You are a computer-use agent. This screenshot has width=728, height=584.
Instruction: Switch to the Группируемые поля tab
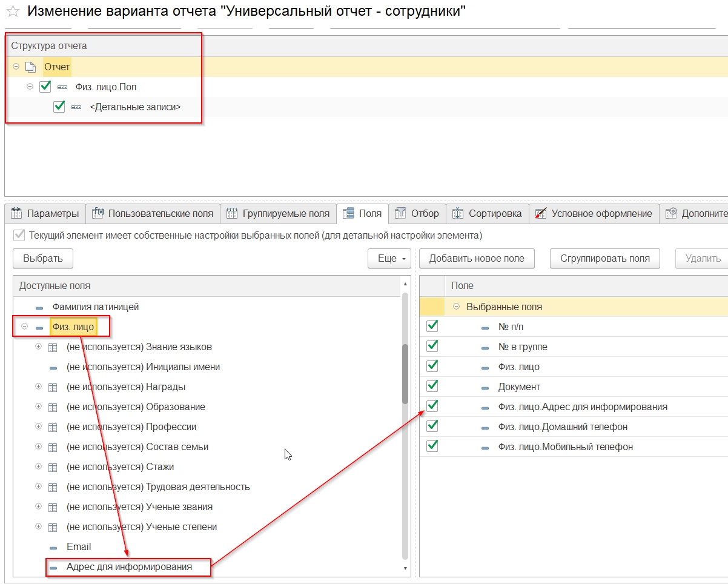pos(278,213)
